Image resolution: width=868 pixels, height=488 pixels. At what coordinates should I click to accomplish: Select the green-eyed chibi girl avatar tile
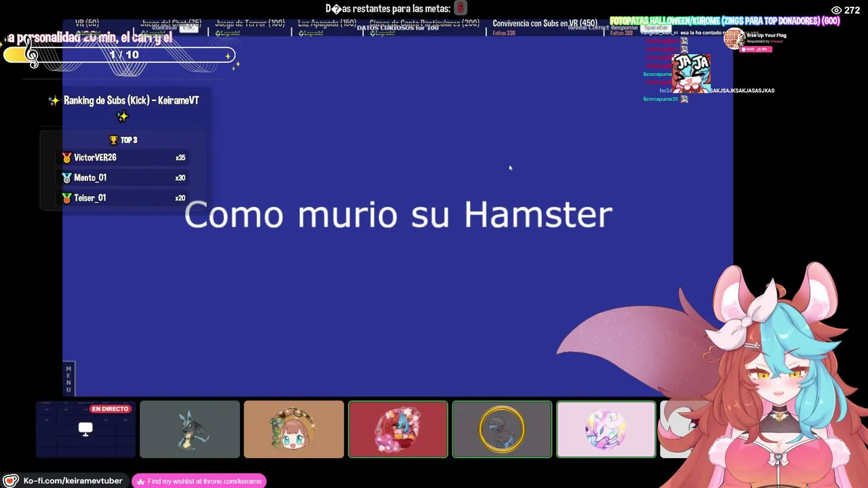(x=294, y=430)
